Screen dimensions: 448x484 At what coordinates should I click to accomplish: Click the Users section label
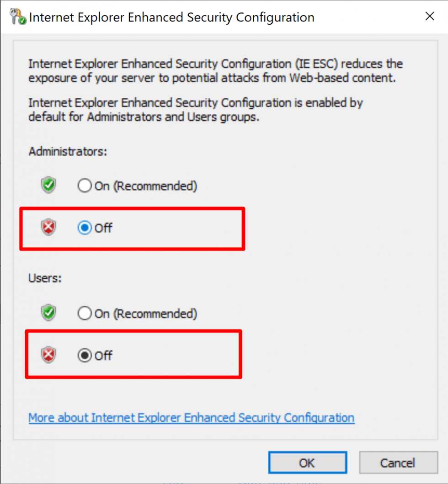point(44,278)
